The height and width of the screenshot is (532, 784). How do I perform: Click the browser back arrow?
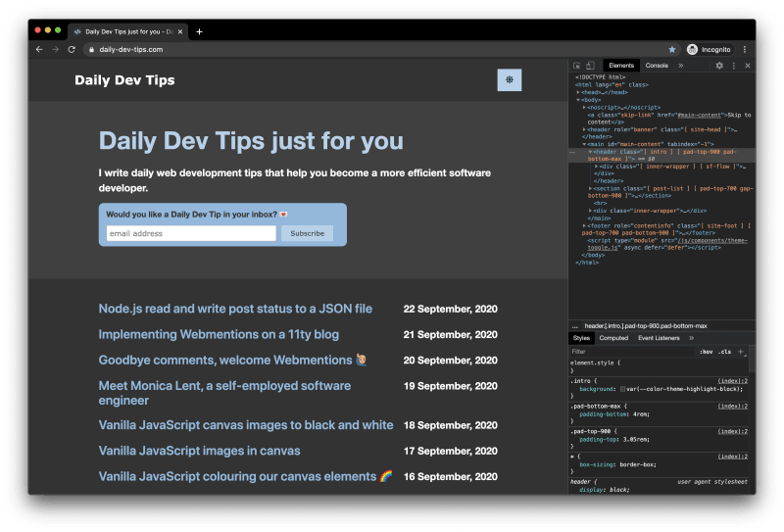pos(39,50)
